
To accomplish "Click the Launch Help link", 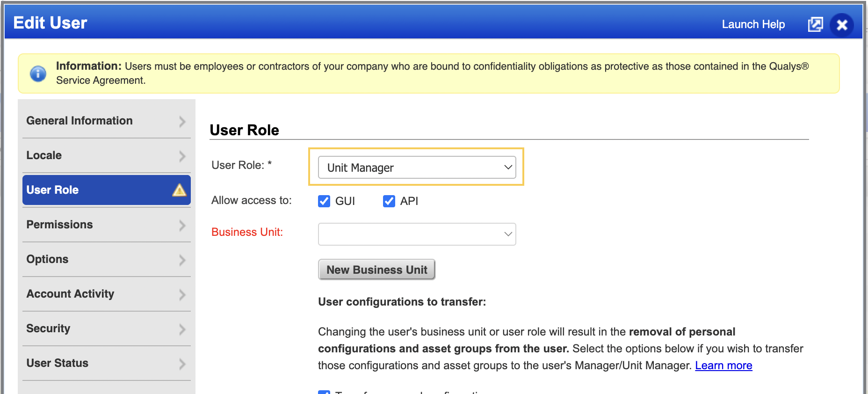I will coord(753,24).
